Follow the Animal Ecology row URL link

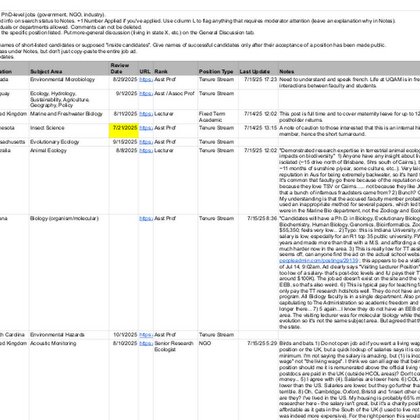pyautogui.click(x=146, y=151)
